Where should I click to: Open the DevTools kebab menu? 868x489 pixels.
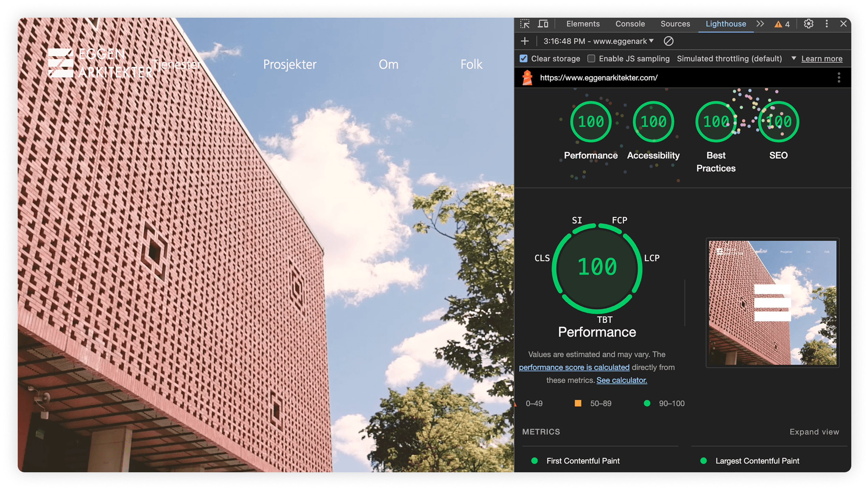[x=826, y=24]
